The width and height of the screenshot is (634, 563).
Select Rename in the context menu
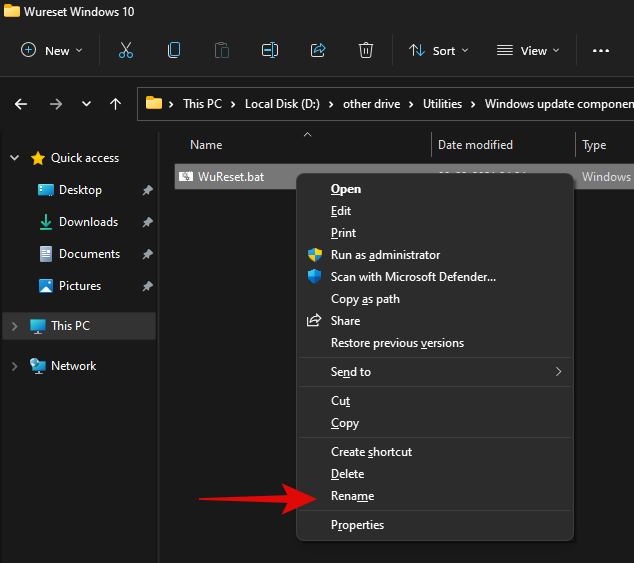pyautogui.click(x=352, y=496)
